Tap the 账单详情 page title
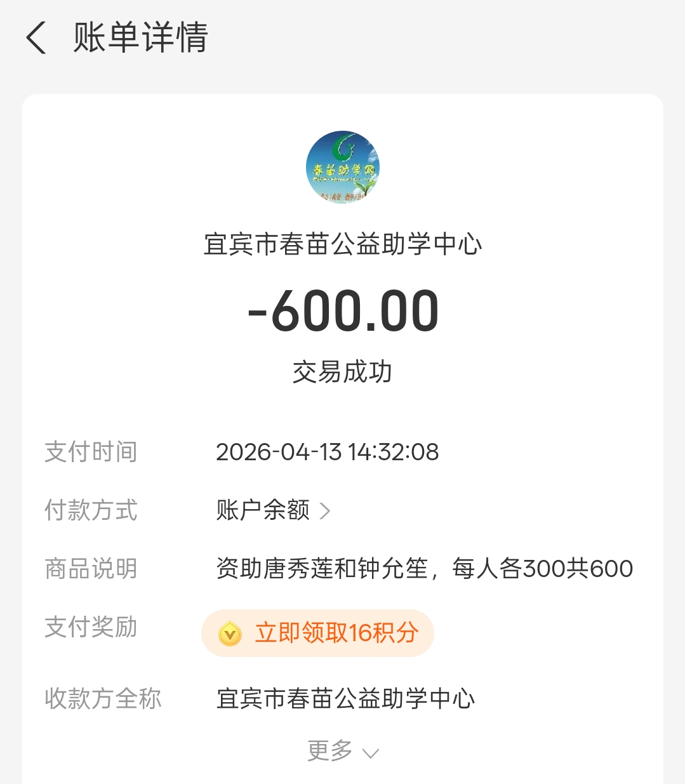685x784 pixels. (x=140, y=37)
